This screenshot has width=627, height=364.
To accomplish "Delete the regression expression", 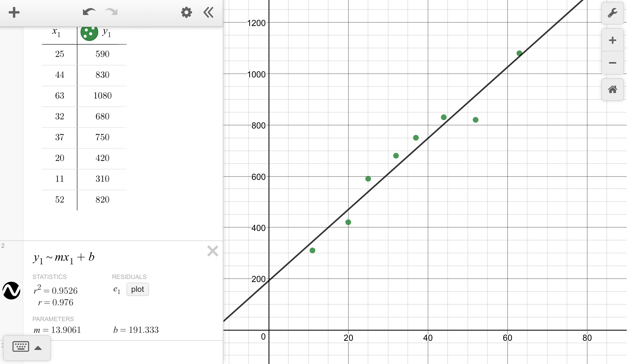I will click(x=212, y=251).
